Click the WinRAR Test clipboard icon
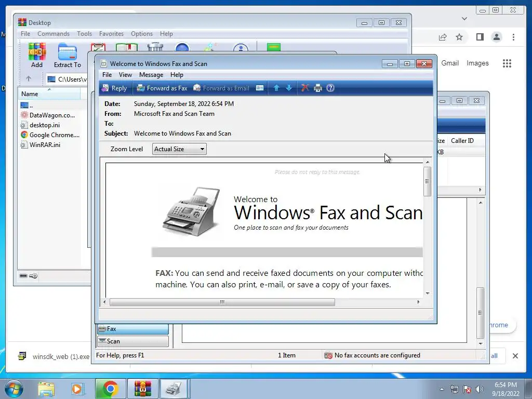This screenshot has height=399, width=532. 98,47
